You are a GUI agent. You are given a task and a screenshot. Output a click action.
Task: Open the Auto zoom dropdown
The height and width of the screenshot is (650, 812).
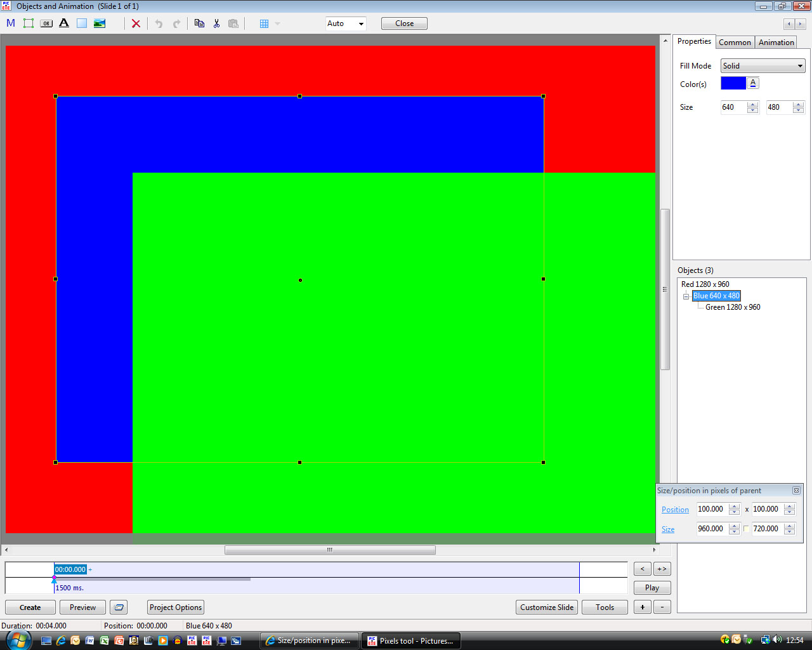(x=346, y=23)
